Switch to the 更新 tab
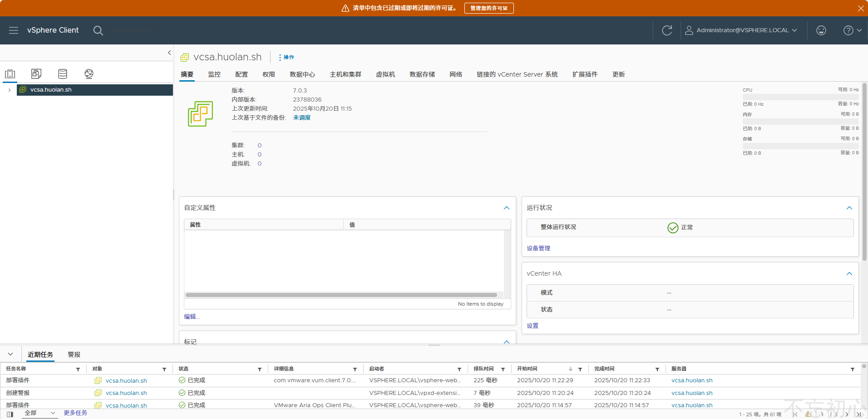Screen dimensions: 868x419 618,74
